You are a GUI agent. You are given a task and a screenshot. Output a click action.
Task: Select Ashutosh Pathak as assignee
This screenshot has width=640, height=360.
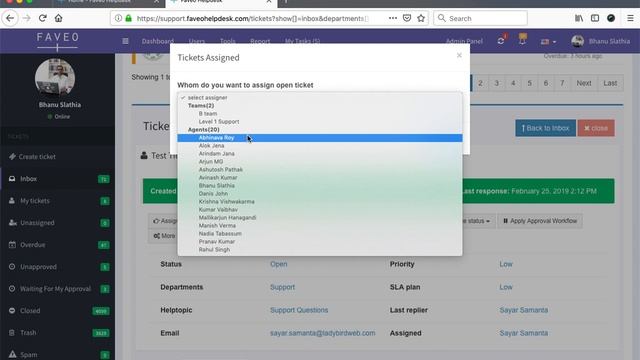320,169
